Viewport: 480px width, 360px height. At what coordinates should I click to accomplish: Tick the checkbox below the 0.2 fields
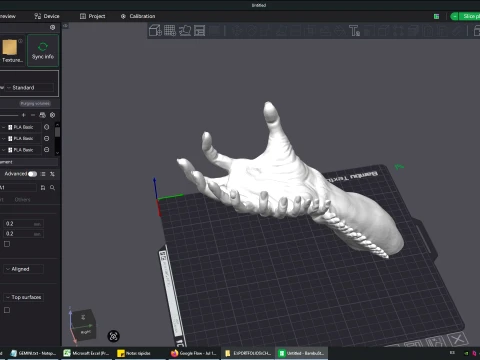tap(7, 244)
